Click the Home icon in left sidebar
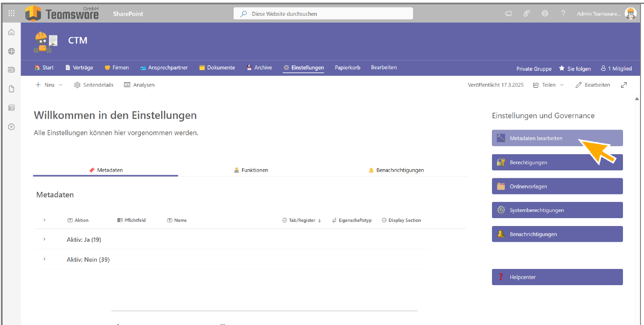The image size is (644, 325). click(11, 32)
